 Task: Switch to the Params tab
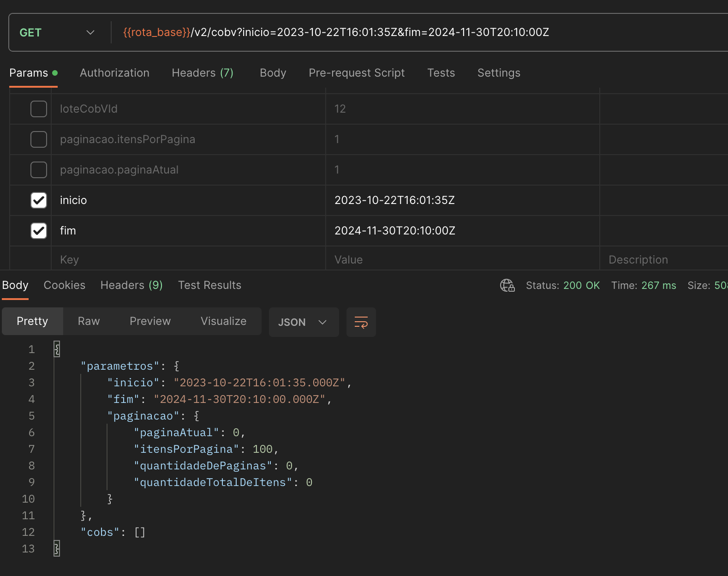(33, 73)
